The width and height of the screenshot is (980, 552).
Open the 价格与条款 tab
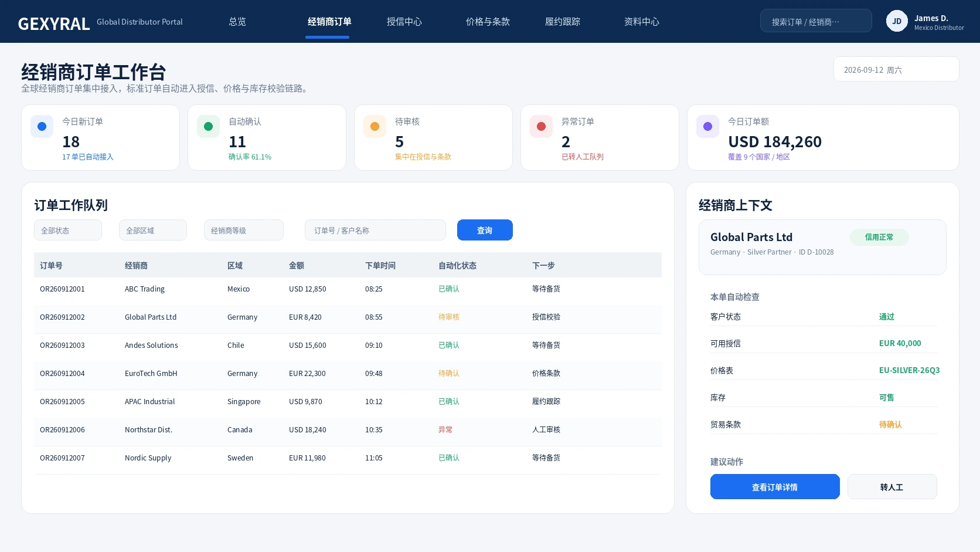point(488,22)
